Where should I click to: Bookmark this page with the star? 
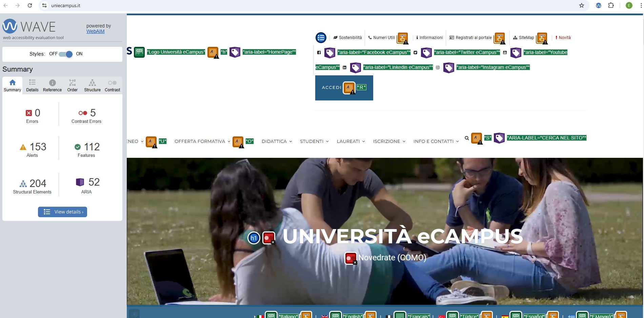click(582, 5)
